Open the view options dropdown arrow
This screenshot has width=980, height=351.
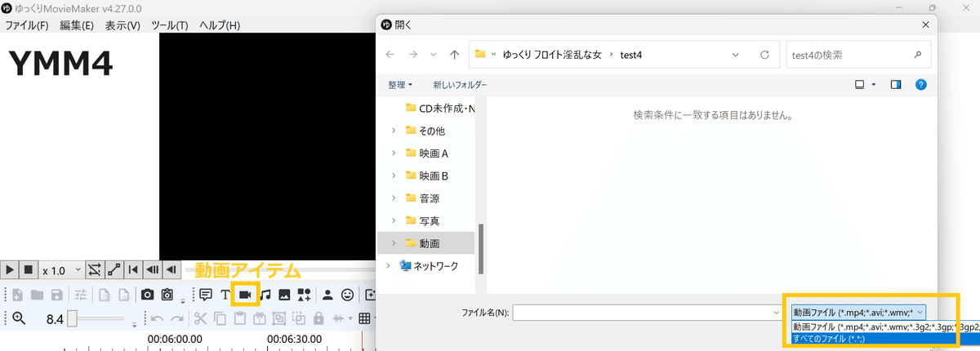click(874, 84)
